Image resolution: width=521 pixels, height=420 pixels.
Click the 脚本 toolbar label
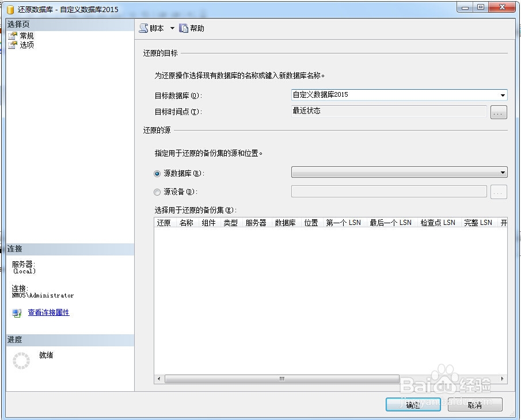tap(157, 28)
